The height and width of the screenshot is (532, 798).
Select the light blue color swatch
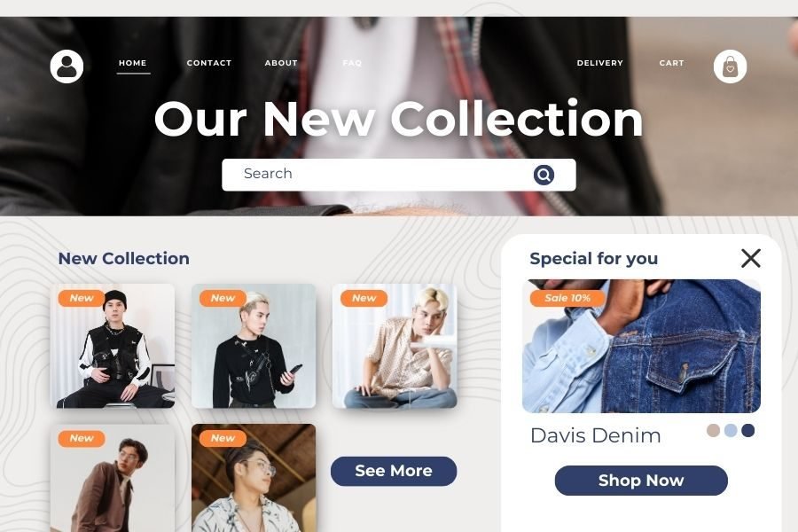[731, 430]
